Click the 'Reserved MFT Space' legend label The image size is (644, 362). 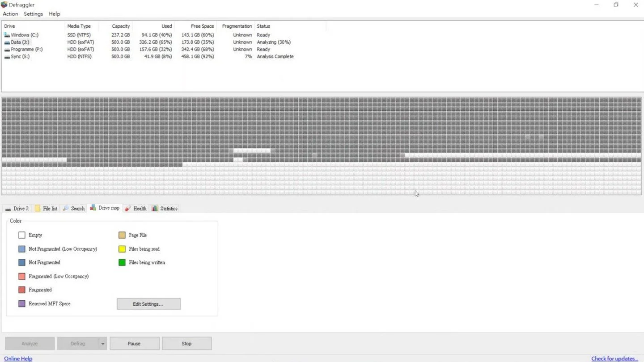point(50,303)
